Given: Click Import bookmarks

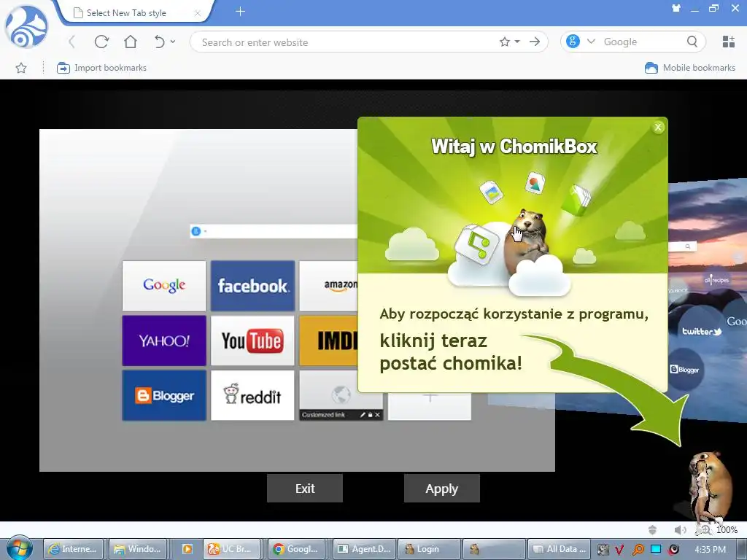Looking at the screenshot, I should pyautogui.click(x=101, y=68).
